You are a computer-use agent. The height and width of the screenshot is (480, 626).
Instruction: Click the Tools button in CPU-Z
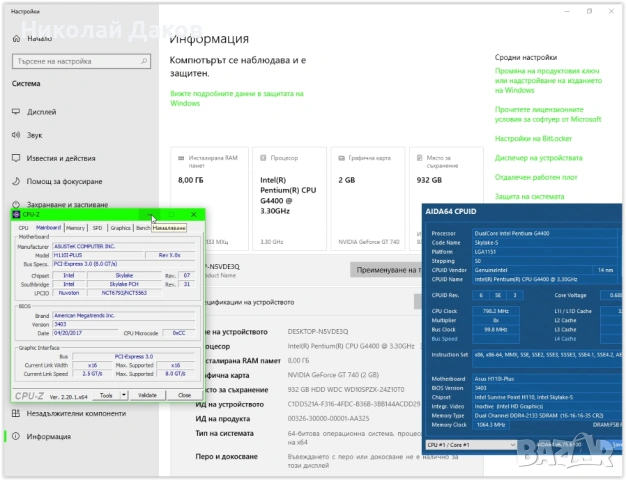point(106,395)
